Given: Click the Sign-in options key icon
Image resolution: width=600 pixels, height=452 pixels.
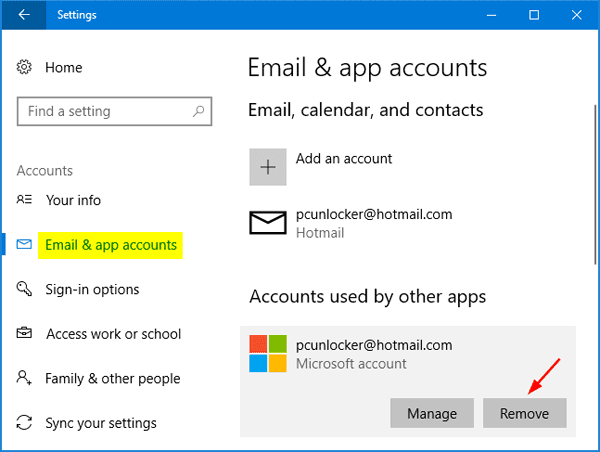Looking at the screenshot, I should coord(24,289).
